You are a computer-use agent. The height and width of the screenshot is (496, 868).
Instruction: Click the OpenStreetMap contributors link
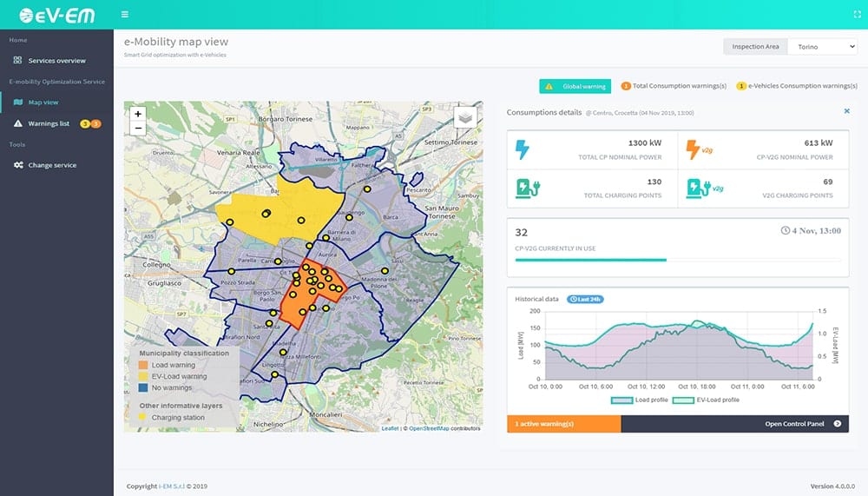click(429, 428)
